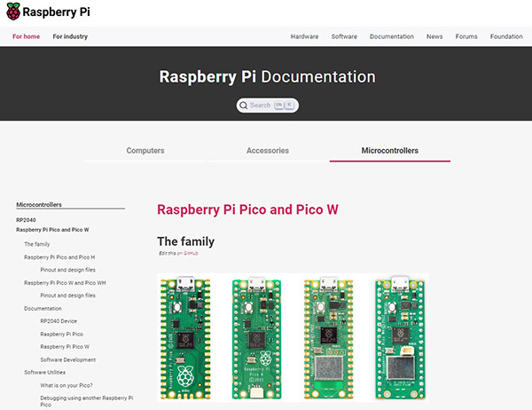Open Pinout and design files under Pico W and Pico WH
The width and height of the screenshot is (532, 410).
tap(68, 296)
